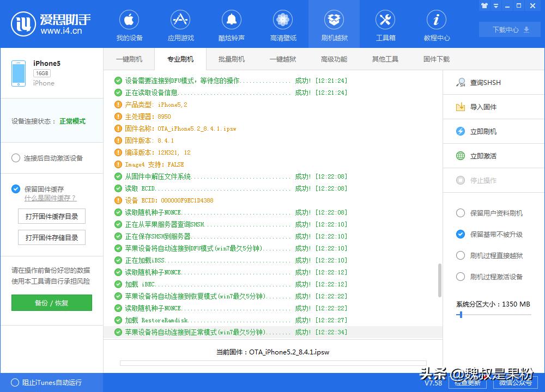Viewport: 545px width, 392px height.
Task: Select 保留用户资料刷机 option
Action: (x=462, y=214)
